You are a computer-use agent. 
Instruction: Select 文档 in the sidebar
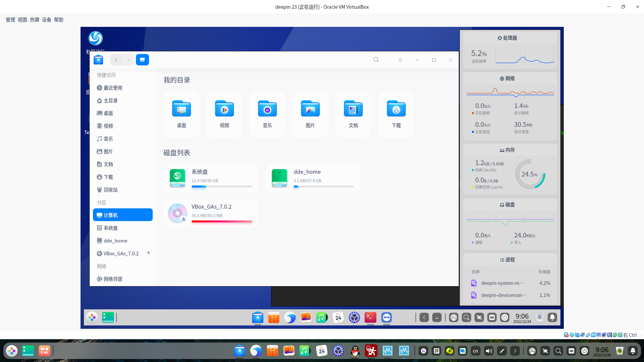(123, 164)
